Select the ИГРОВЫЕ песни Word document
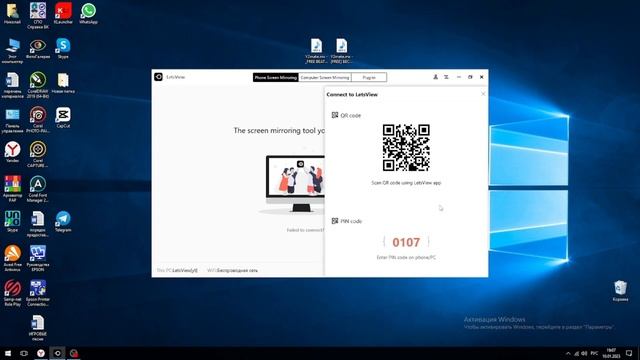Viewport: 640px width, 360px height. (x=38, y=327)
